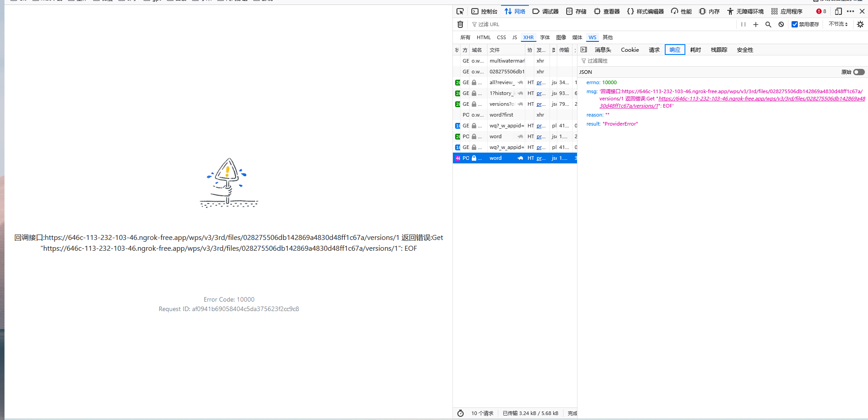
Task: Open the 存储 storage panel
Action: click(576, 11)
